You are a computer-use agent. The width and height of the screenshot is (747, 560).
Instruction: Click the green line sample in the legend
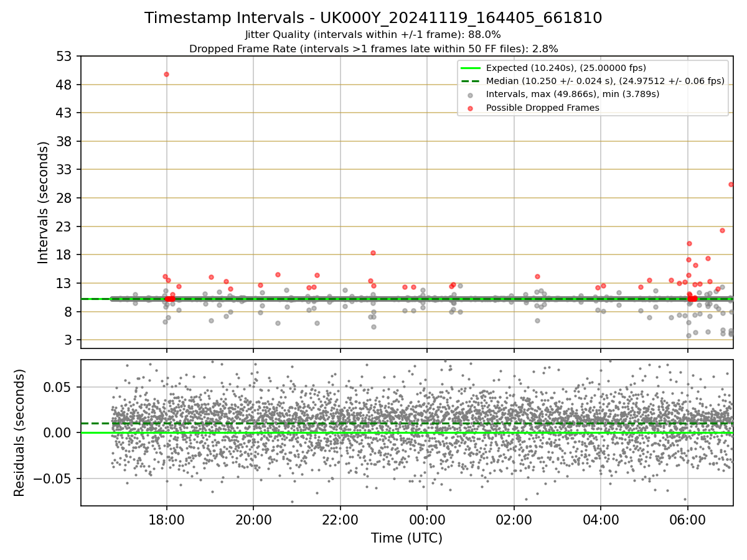470,68
